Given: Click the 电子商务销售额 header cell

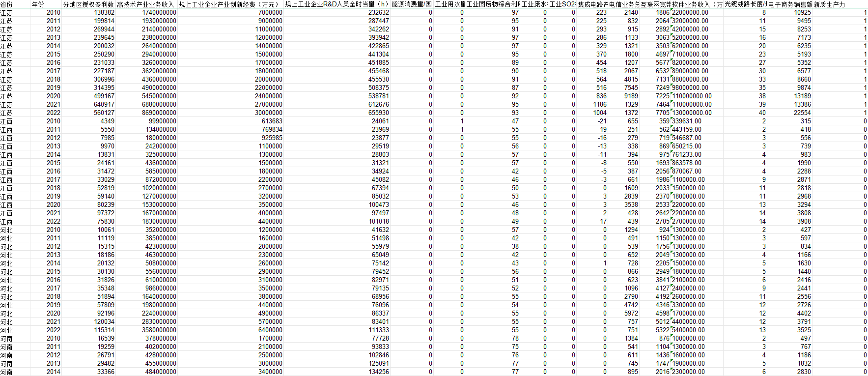Looking at the screenshot, I should click(790, 4).
